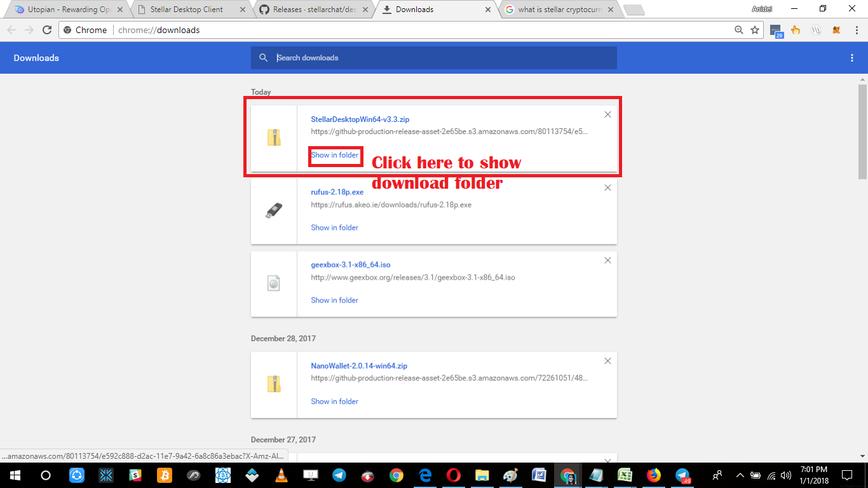Bookmark this page with the star icon

(754, 30)
